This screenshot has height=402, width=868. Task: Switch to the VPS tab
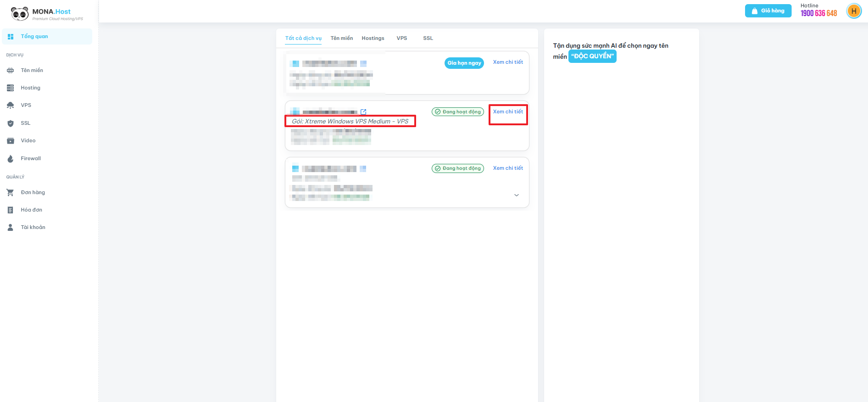402,38
